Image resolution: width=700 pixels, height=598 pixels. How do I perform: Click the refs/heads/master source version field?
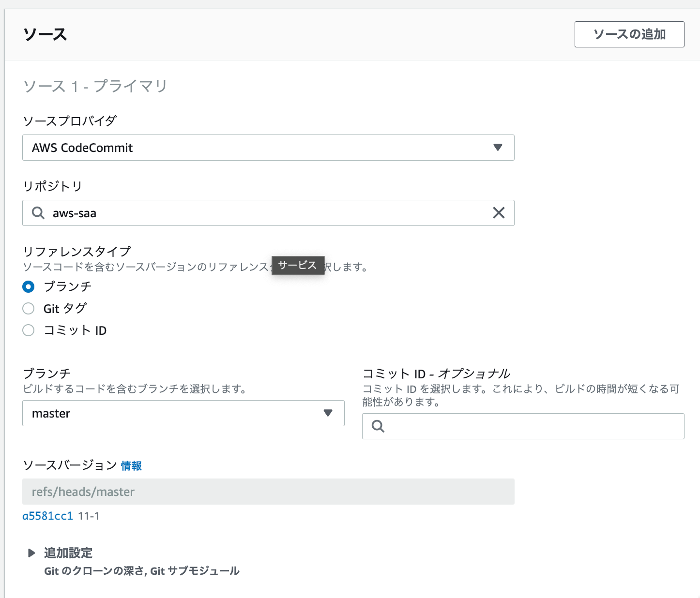coord(268,492)
